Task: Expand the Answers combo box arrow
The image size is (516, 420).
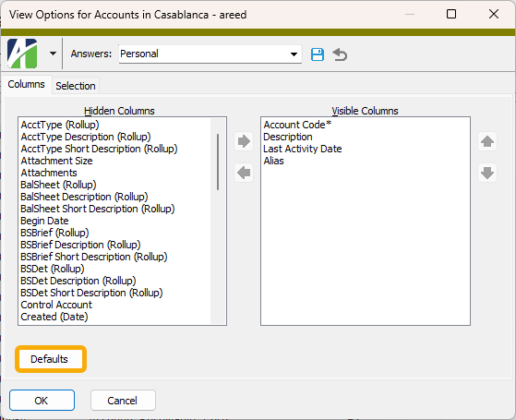Action: tap(294, 54)
